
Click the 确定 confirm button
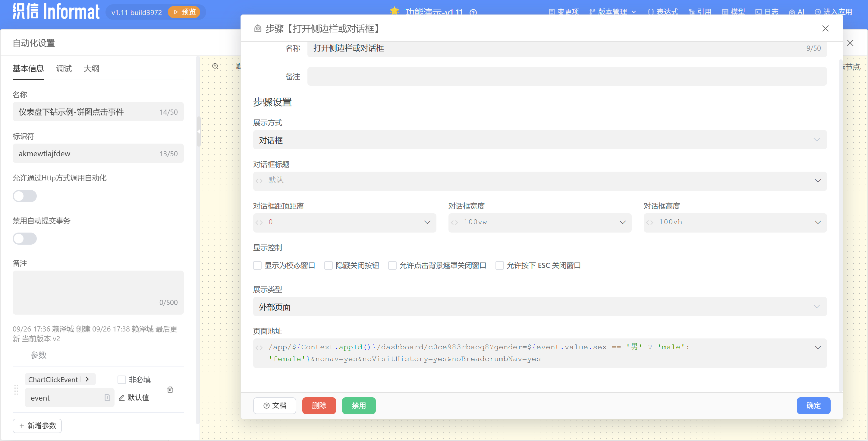pyautogui.click(x=813, y=406)
